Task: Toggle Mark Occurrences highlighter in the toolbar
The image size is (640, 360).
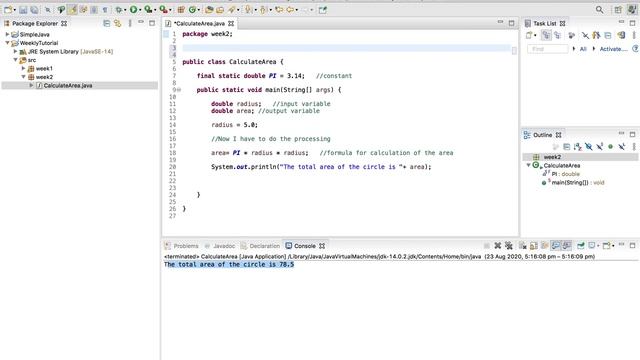Action: pos(72,10)
